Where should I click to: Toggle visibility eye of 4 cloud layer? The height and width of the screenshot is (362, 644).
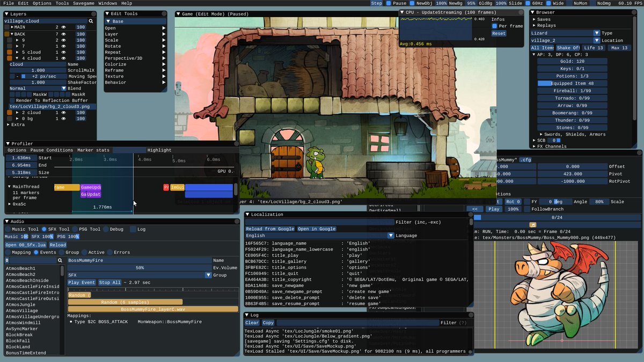(x=63, y=58)
